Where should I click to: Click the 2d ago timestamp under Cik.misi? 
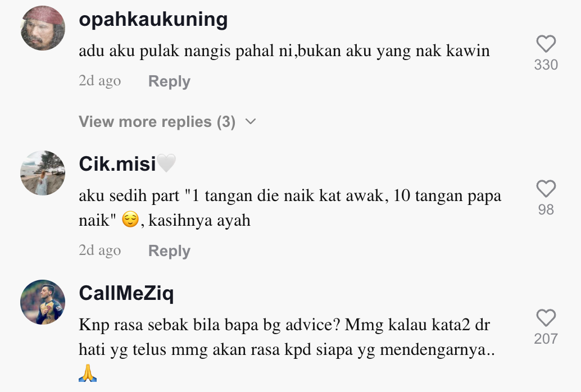click(x=99, y=250)
